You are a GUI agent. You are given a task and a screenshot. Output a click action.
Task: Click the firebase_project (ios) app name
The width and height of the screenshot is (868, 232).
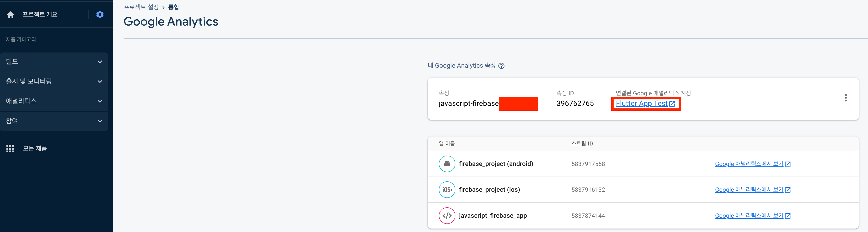click(489, 190)
